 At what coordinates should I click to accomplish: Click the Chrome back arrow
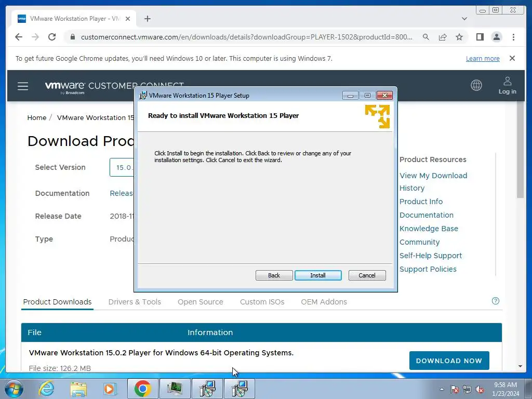[x=19, y=37]
